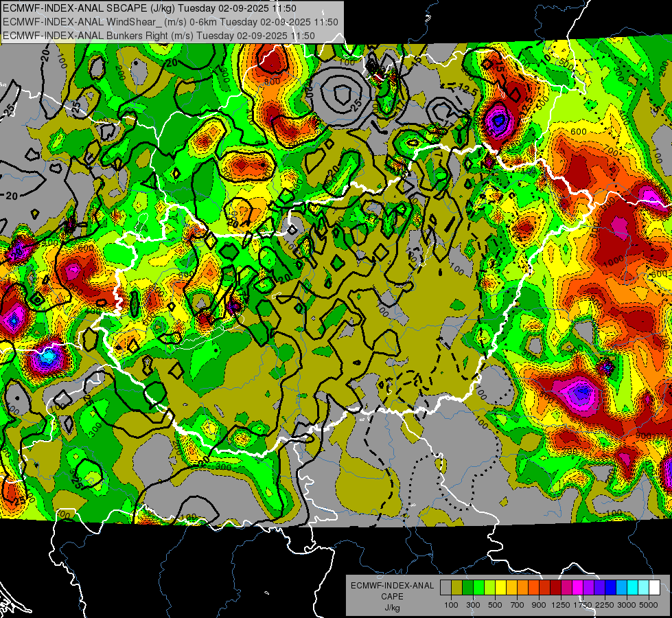The image size is (672, 618).
Task: Click the 900 value under the legend
Action: (539, 605)
